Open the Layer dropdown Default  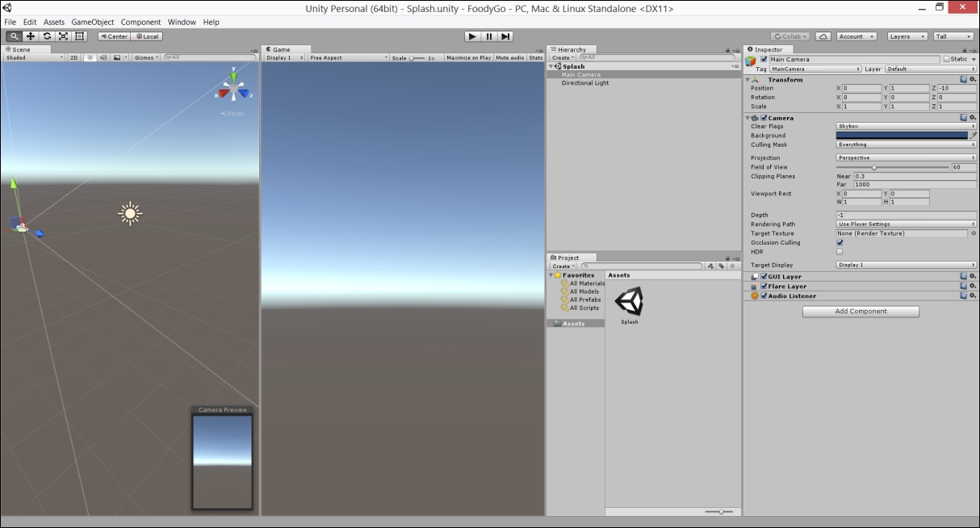(x=931, y=69)
